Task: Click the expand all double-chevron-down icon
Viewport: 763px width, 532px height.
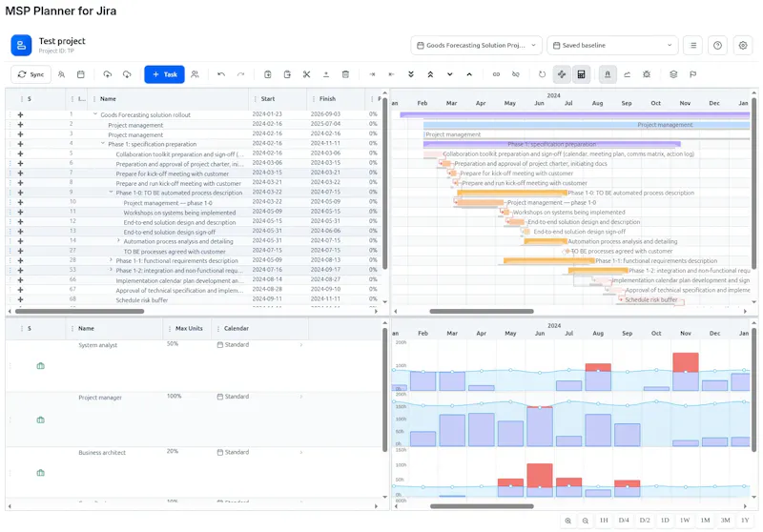Action: coord(411,74)
